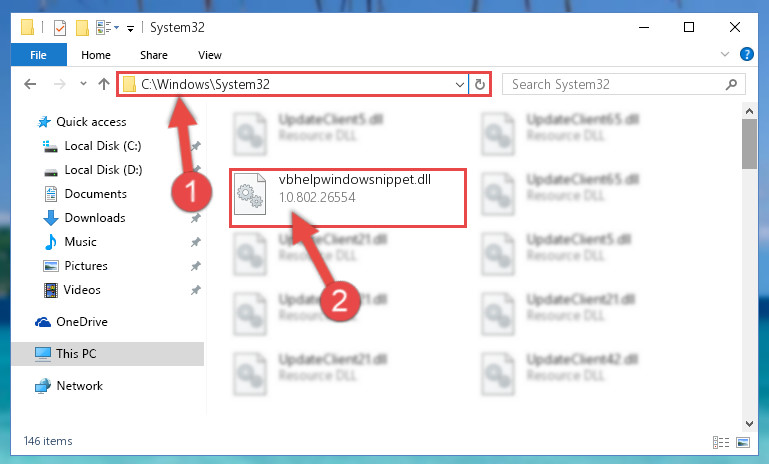The image size is (769, 464).
Task: Click the Back navigation arrow
Action: [30, 84]
